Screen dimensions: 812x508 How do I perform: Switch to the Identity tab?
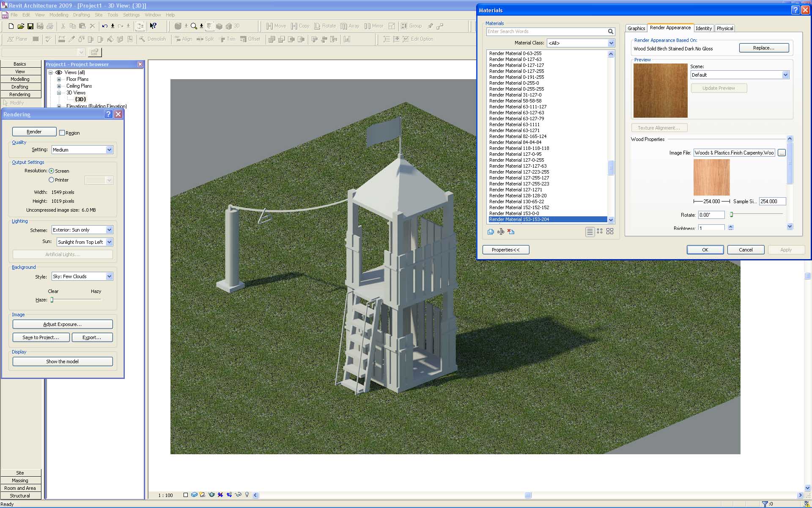tap(703, 28)
